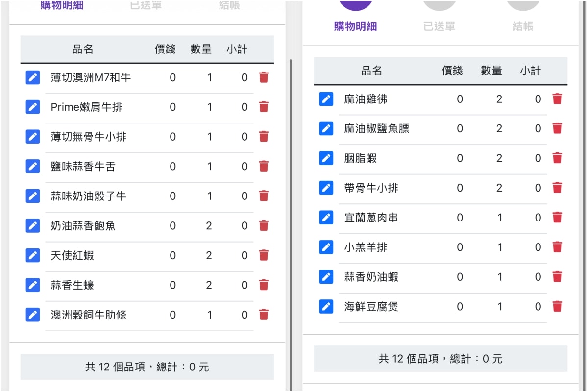Remove 奶油蒜香鮑魚 from the order
The width and height of the screenshot is (588, 392).
click(x=264, y=225)
